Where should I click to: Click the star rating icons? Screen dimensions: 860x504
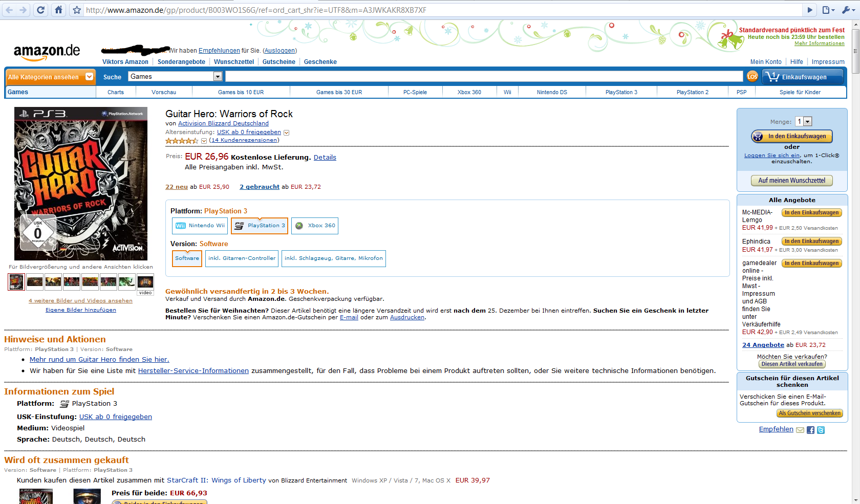[x=182, y=140]
